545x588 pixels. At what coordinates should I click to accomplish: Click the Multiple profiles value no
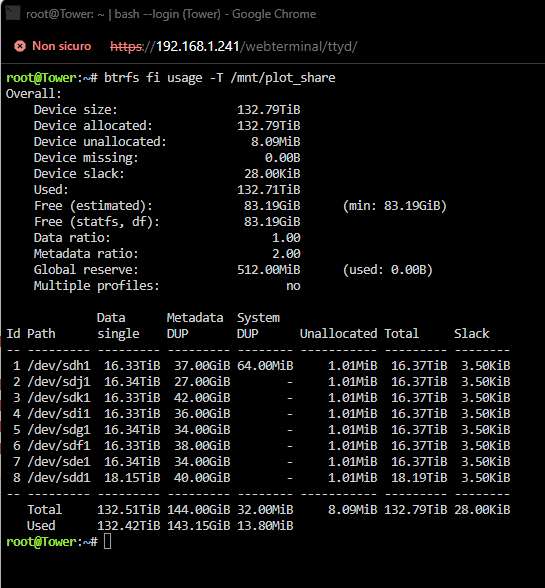tap(293, 286)
